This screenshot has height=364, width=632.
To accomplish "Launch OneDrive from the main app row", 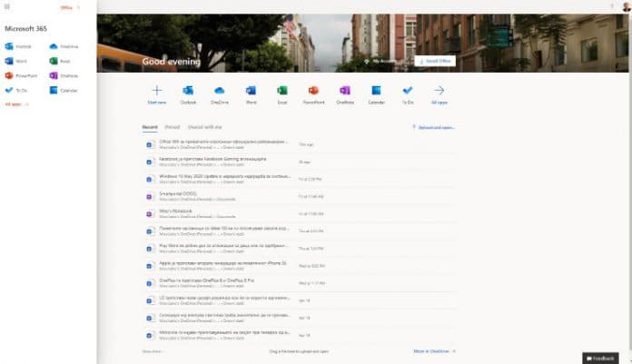I will click(219, 94).
